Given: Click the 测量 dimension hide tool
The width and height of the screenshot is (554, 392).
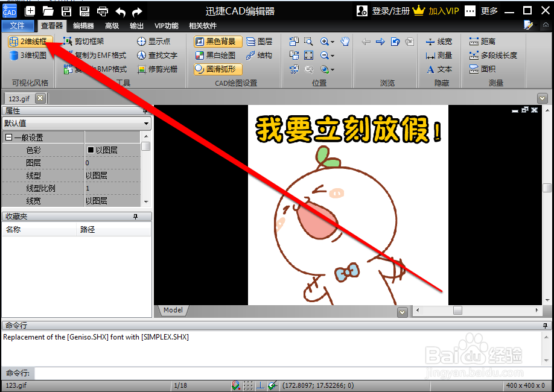Looking at the screenshot, I should (439, 55).
